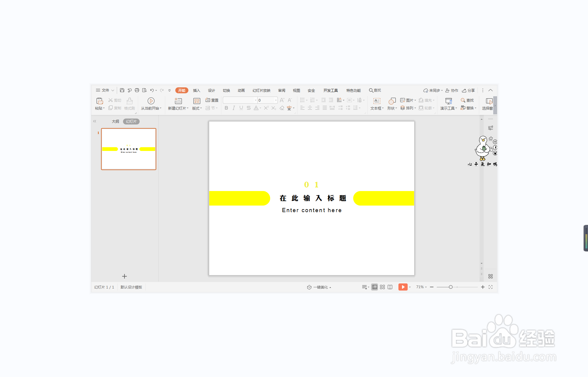Open the 71% zoom level dropdown
The image size is (588, 377).
[421, 287]
